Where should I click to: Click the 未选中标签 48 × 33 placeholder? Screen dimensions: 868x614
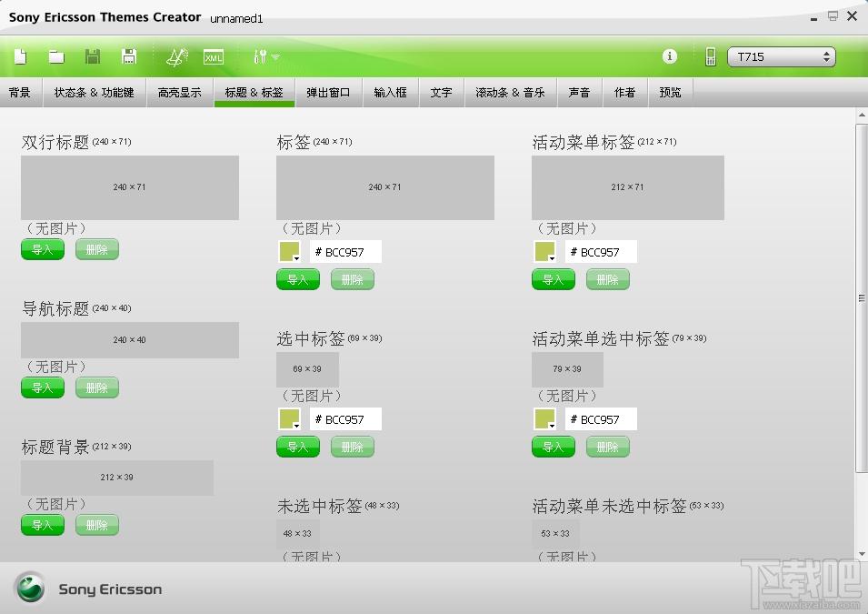click(298, 534)
